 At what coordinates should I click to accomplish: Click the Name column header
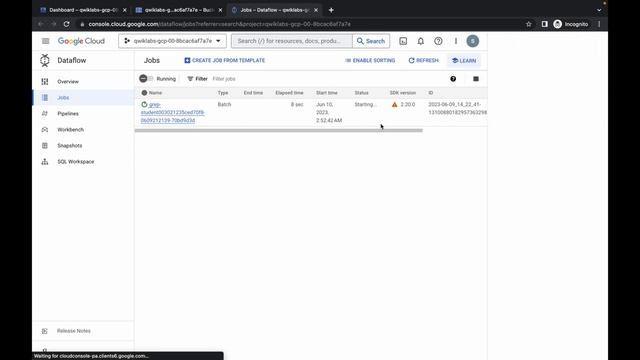156,93
